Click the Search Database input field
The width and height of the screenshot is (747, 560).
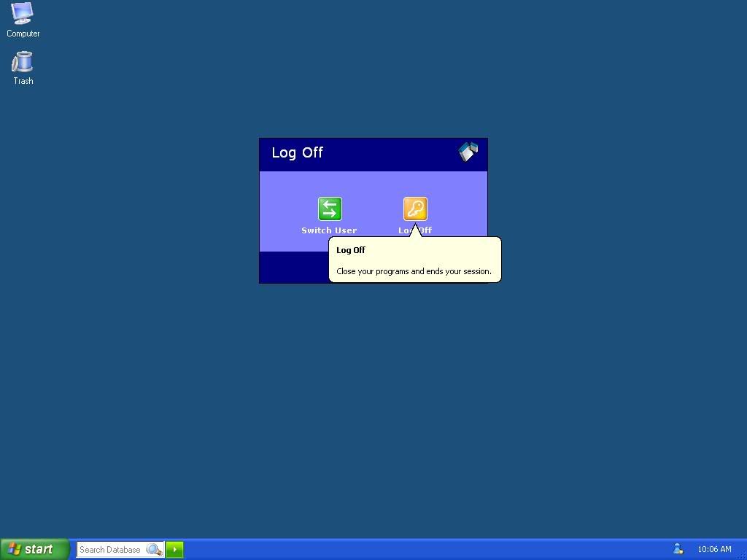(120, 550)
